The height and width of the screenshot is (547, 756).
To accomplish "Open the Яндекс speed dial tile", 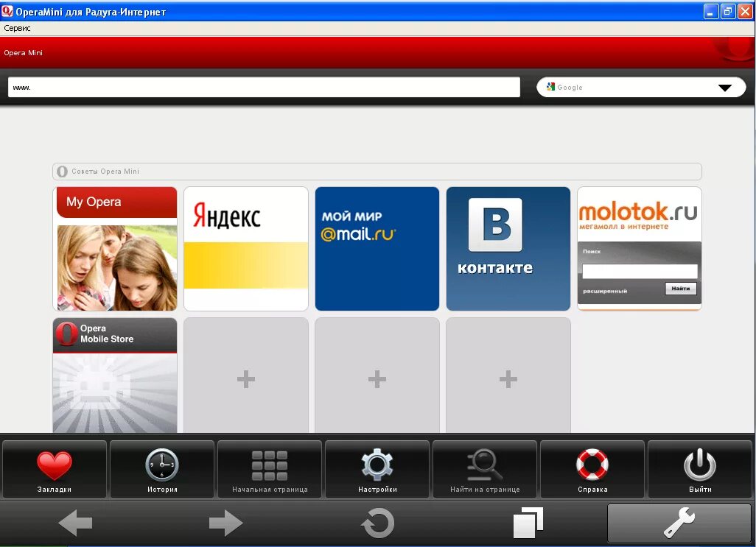I will point(246,248).
